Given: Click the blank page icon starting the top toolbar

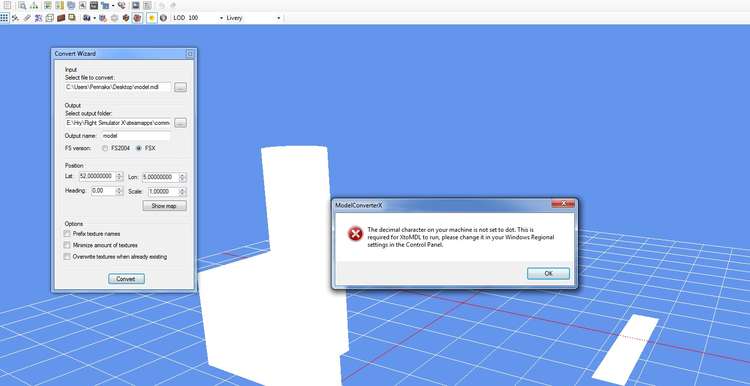Looking at the screenshot, I should pos(7,5).
